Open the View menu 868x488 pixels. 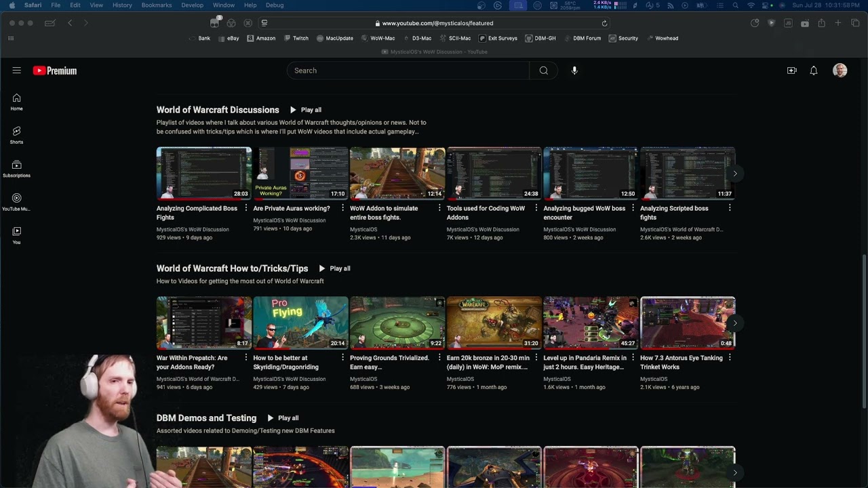[x=96, y=5]
